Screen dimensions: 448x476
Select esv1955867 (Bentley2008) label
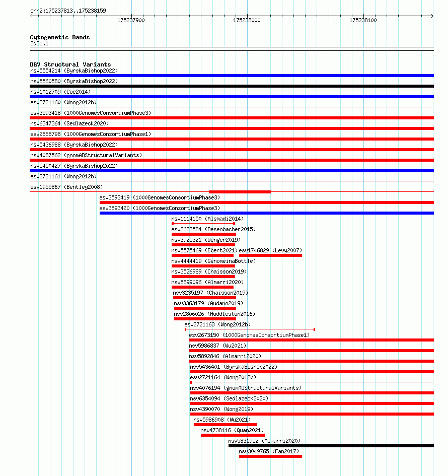[66, 187]
